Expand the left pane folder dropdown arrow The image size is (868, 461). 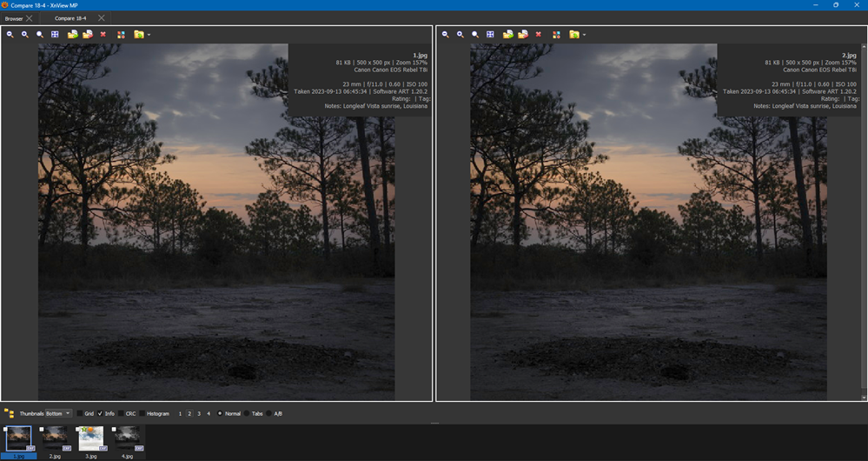click(149, 35)
